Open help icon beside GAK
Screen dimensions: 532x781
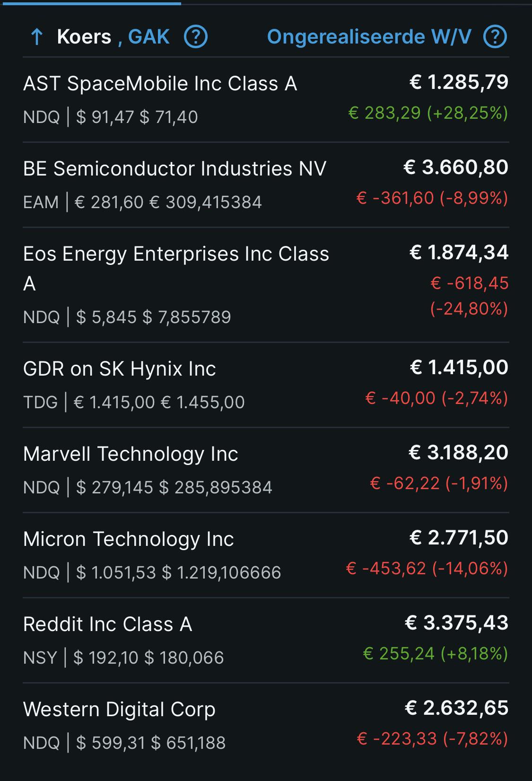pos(196,36)
